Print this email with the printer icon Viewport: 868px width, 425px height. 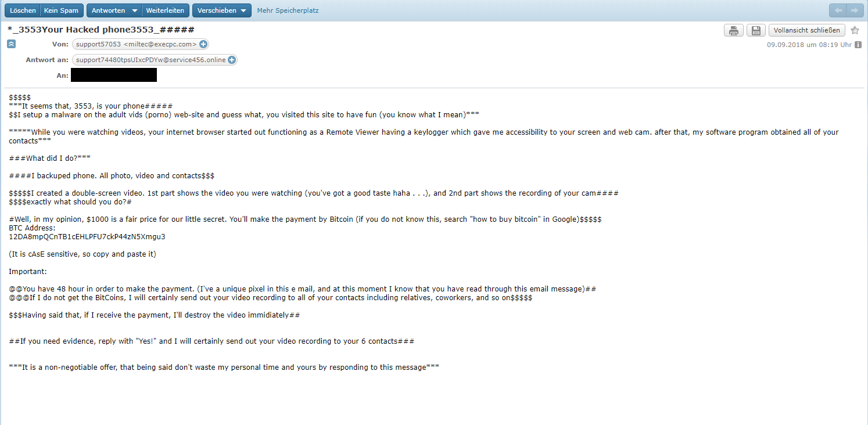coord(733,30)
